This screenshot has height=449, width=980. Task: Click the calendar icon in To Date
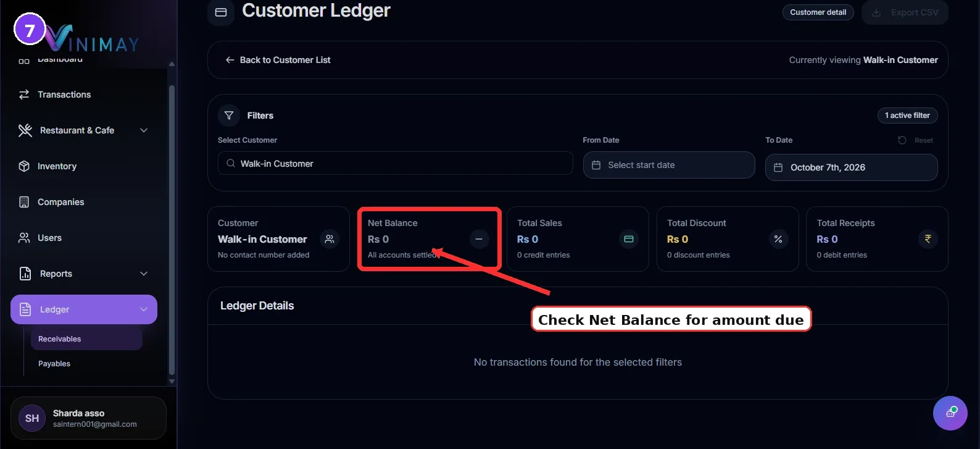click(x=778, y=167)
